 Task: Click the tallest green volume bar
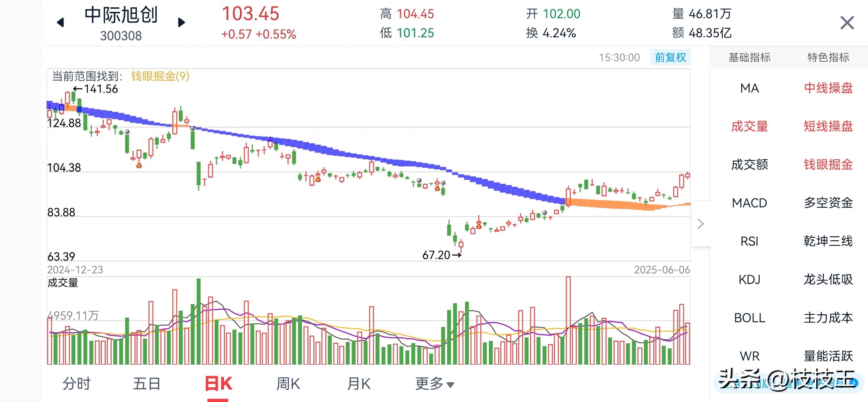click(x=198, y=321)
